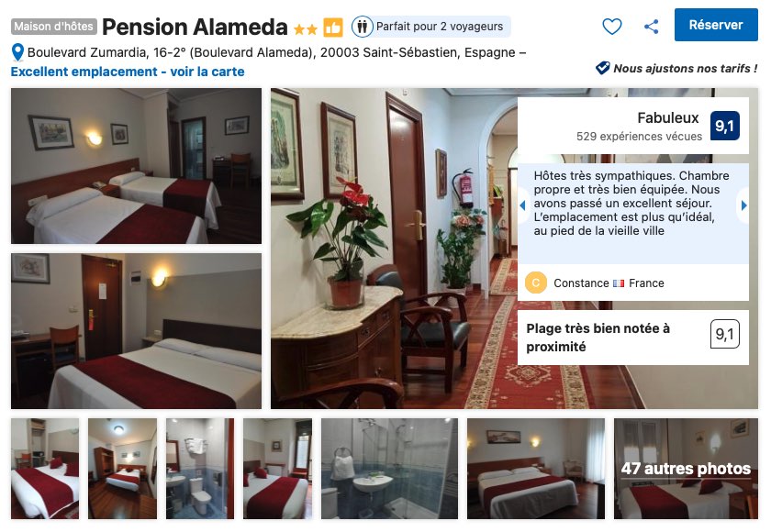Click 'Nous ajustons nos tarifs !' link
The height and width of the screenshot is (532, 771).
(685, 68)
